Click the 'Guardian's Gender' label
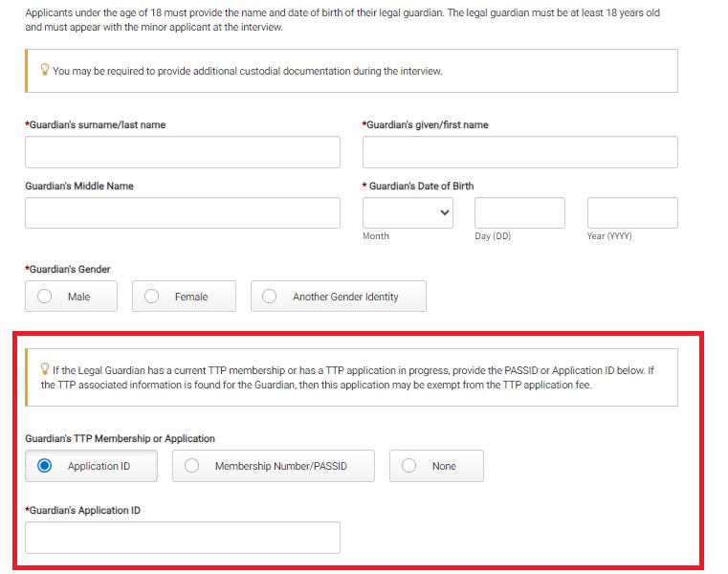 tap(68, 269)
